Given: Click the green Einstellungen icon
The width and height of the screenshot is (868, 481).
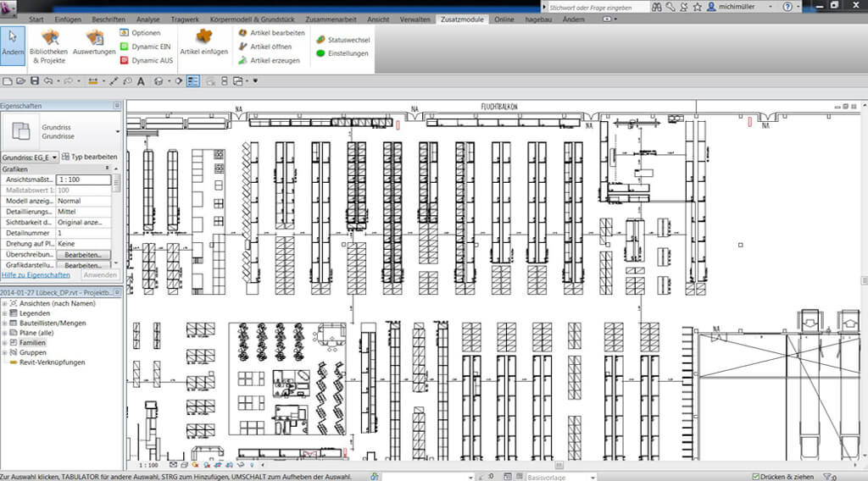Looking at the screenshot, I should 341,53.
